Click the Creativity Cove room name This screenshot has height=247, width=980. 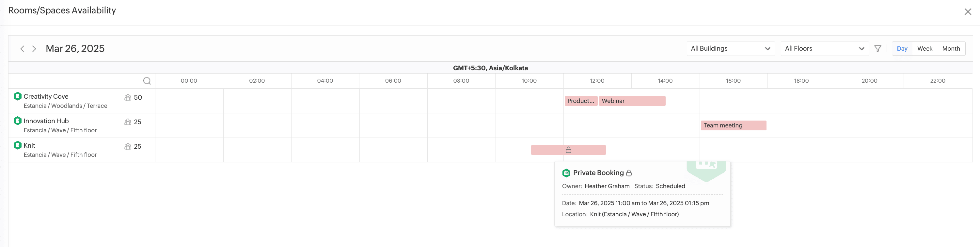46,97
